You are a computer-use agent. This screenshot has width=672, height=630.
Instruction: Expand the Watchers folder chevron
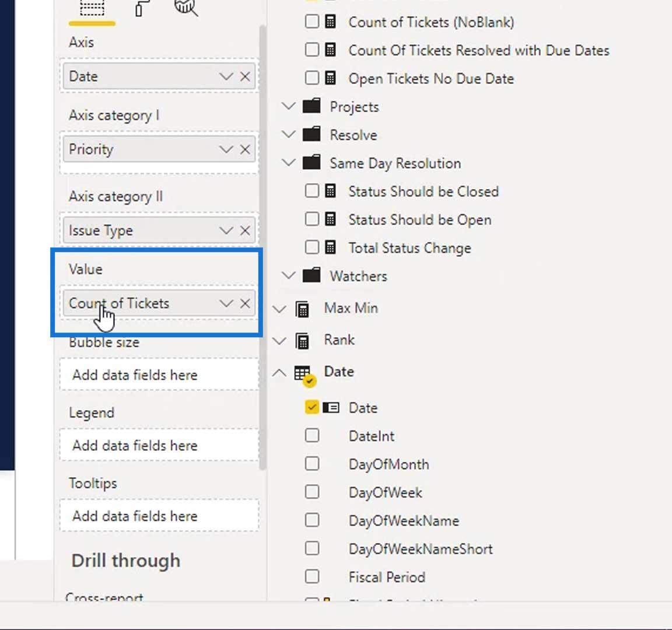[x=289, y=275]
